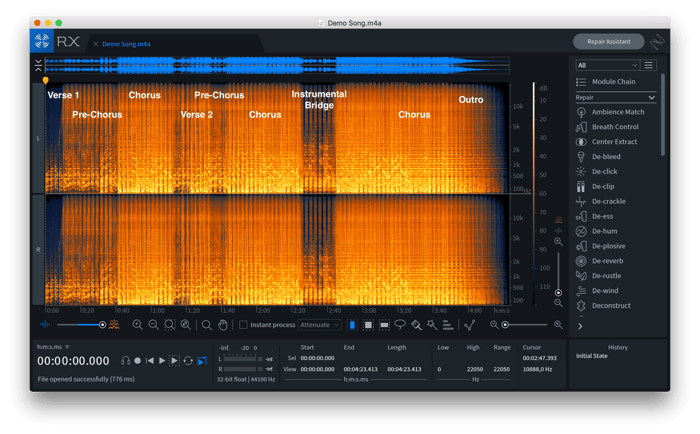The width and height of the screenshot is (700, 434).
Task: Open the De-hum module
Action: pyautogui.click(x=597, y=231)
